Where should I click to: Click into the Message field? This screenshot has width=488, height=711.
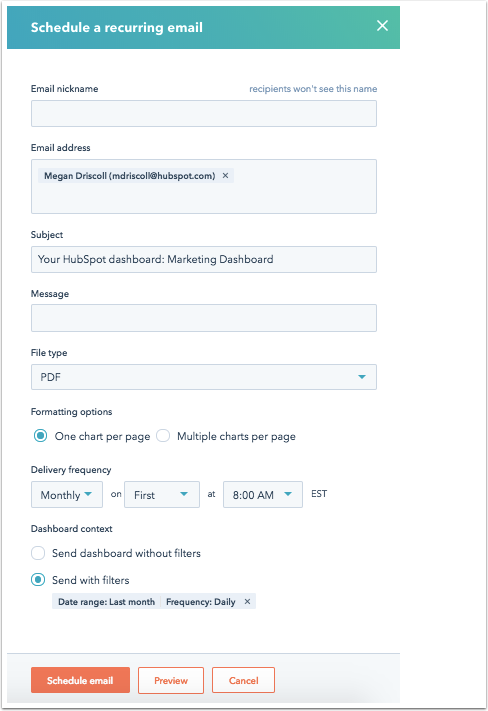(x=204, y=318)
